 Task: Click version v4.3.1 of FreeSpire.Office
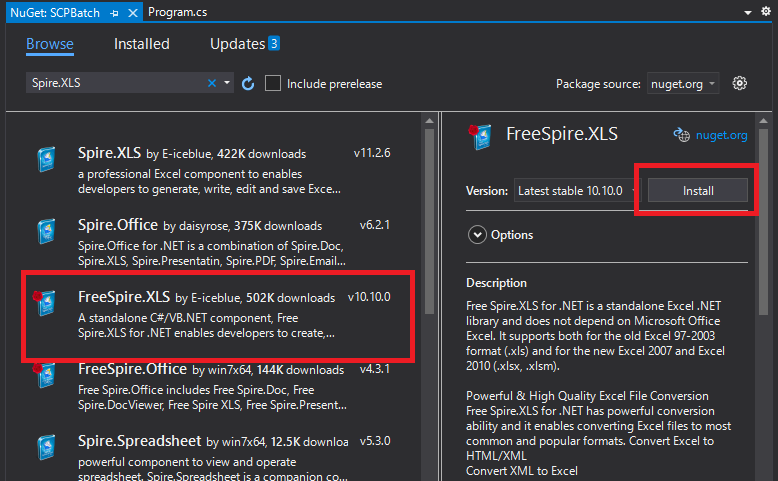click(375, 369)
